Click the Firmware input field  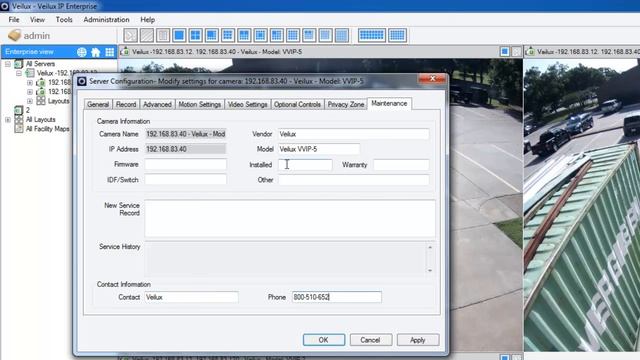coord(186,164)
